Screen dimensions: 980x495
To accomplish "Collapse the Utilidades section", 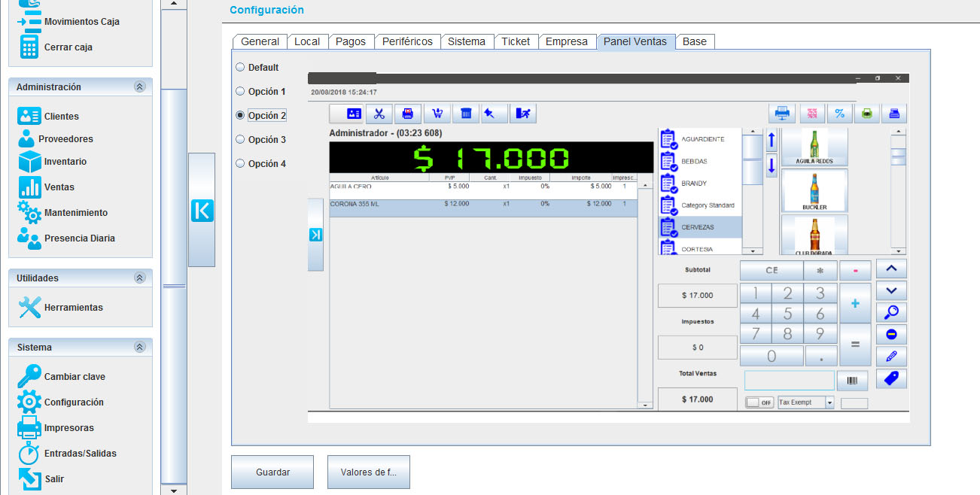I will click(x=139, y=278).
